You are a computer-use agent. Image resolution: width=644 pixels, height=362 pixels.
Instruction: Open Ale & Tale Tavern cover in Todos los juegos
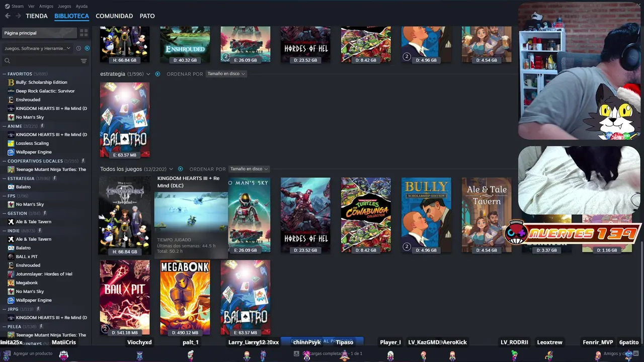(487, 215)
